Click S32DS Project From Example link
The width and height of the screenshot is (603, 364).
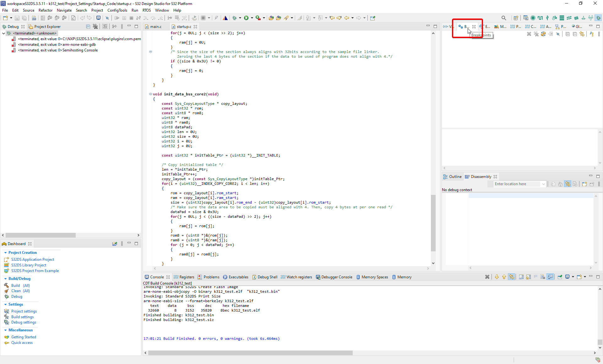[35, 271]
